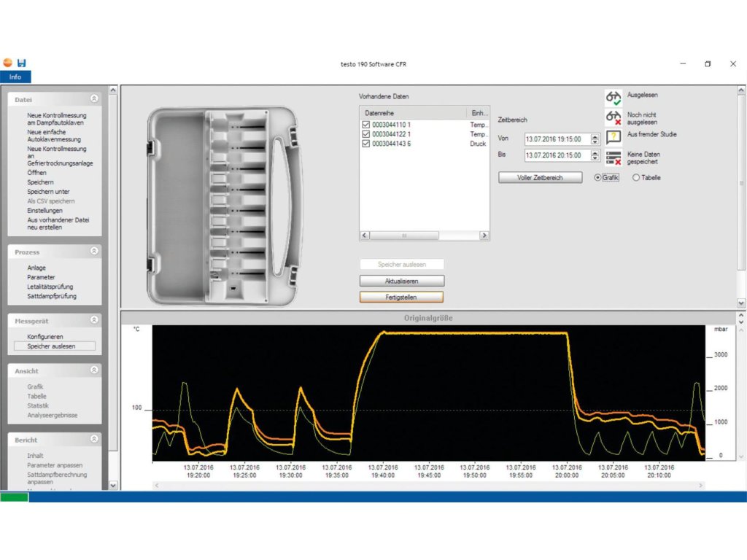Screen dimensions: 747x560
Task: Click Öffnen in Datei panel
Action: 36,172
